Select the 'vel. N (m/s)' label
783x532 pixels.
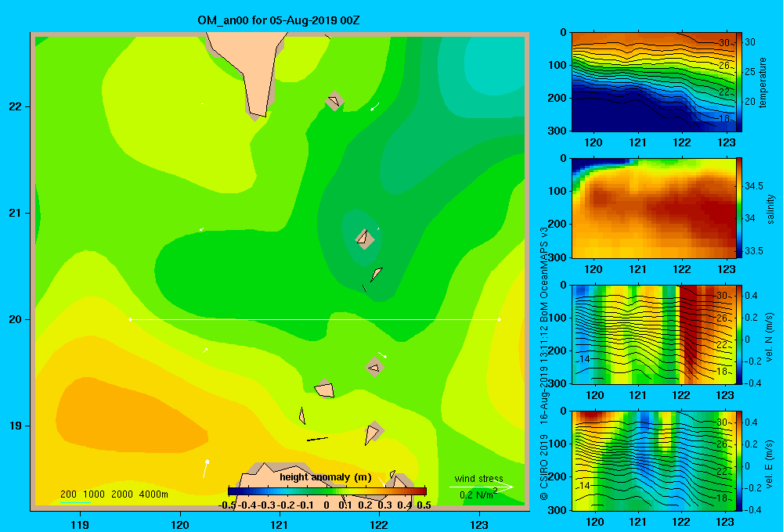[770, 337]
